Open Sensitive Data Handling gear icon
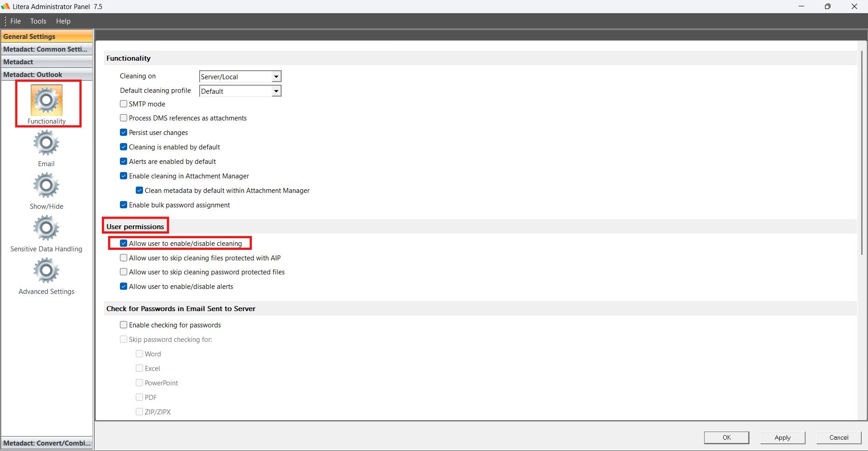 tap(46, 228)
